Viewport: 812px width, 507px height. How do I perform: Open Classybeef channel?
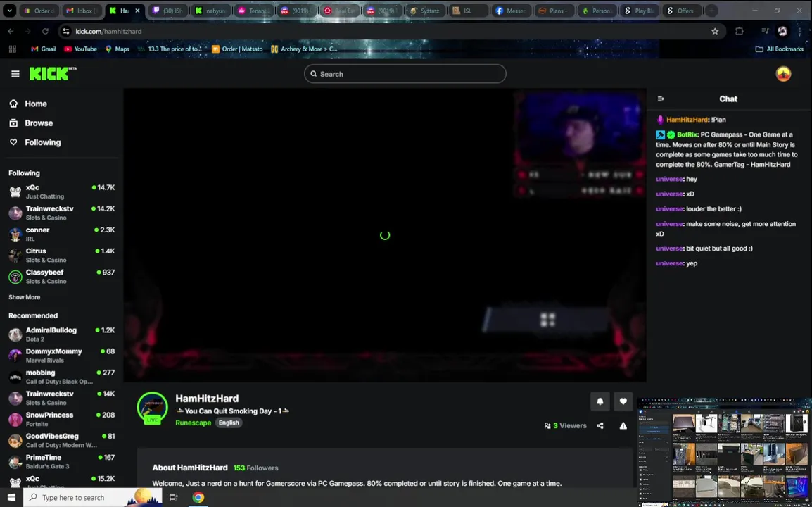(62, 276)
